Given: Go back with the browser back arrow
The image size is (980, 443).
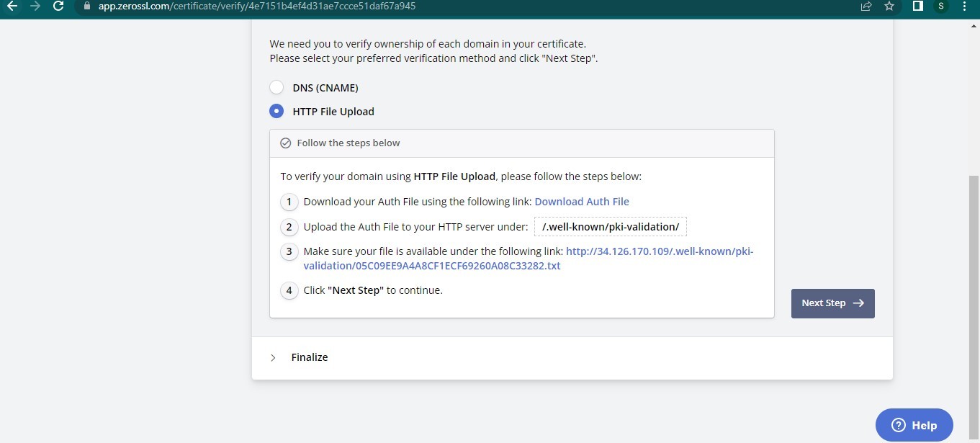Looking at the screenshot, I should [12, 6].
